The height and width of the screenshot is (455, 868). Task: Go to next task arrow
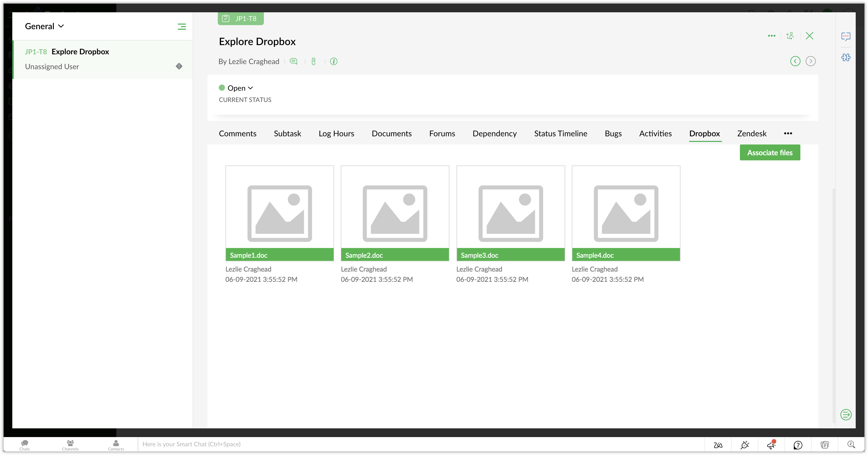pyautogui.click(x=810, y=61)
